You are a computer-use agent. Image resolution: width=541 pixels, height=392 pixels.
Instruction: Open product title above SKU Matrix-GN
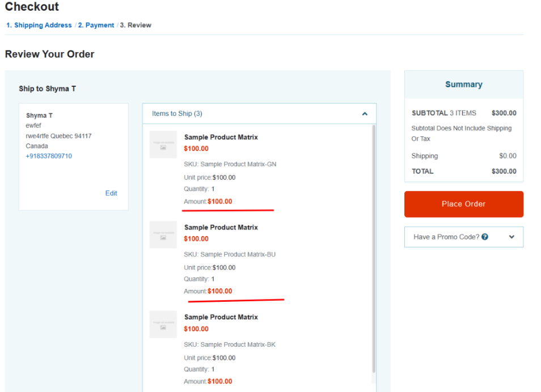221,137
